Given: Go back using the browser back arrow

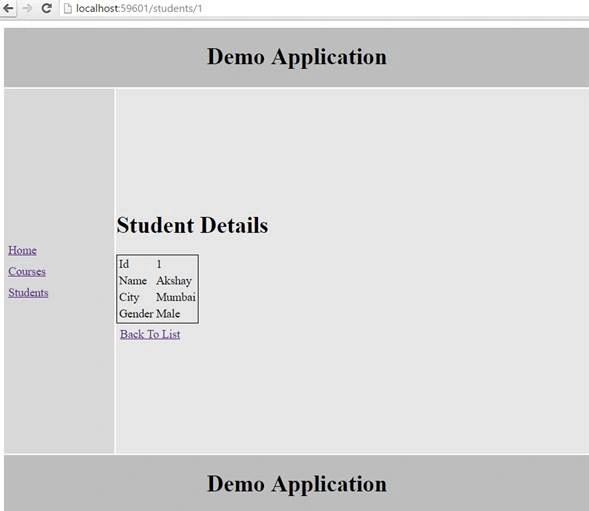Looking at the screenshot, I should pos(8,8).
